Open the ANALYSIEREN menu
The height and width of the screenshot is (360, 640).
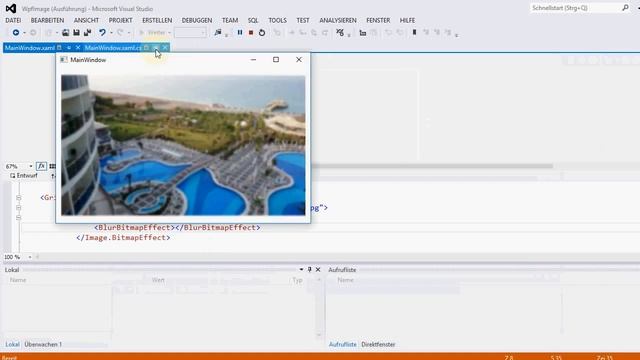tap(338, 20)
